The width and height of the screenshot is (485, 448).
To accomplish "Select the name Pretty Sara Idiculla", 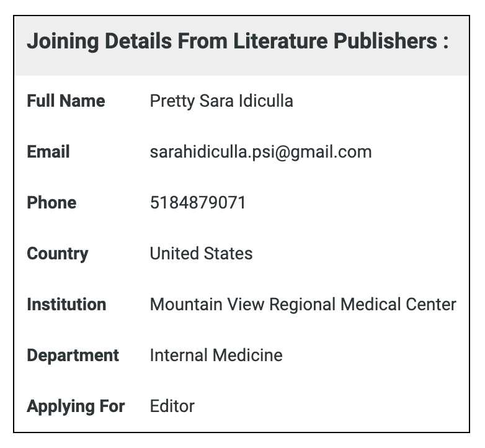I will click(221, 101).
